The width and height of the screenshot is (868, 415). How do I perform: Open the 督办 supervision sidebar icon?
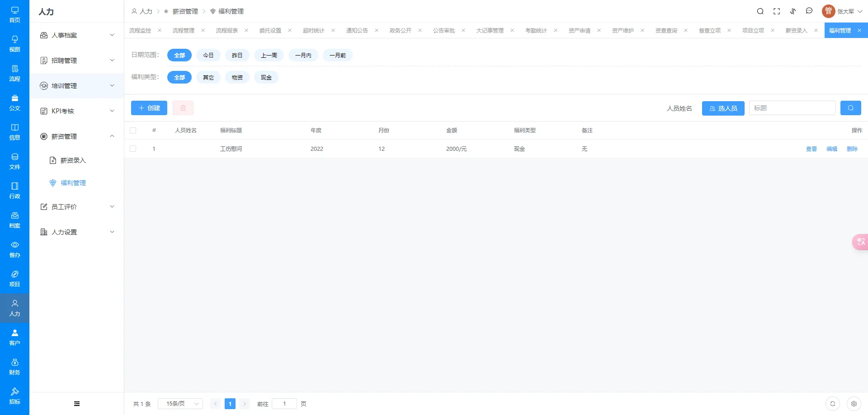click(14, 249)
